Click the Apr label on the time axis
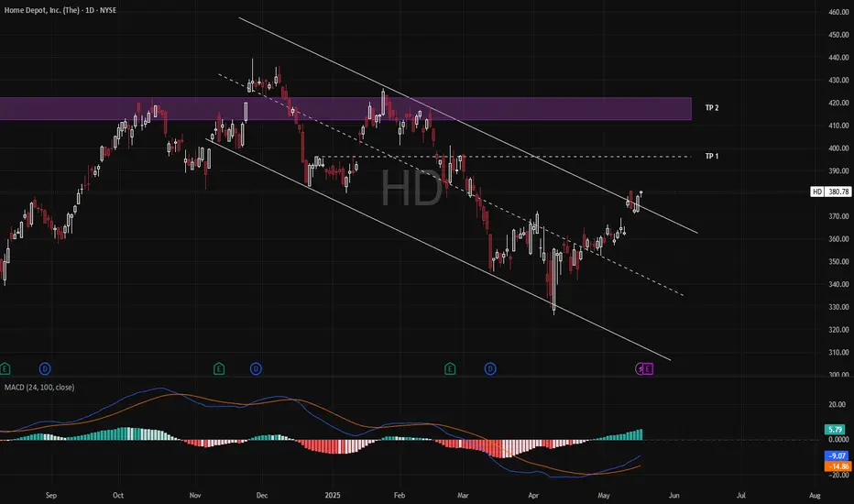Viewport: 854px width, 504px height. coord(533,495)
